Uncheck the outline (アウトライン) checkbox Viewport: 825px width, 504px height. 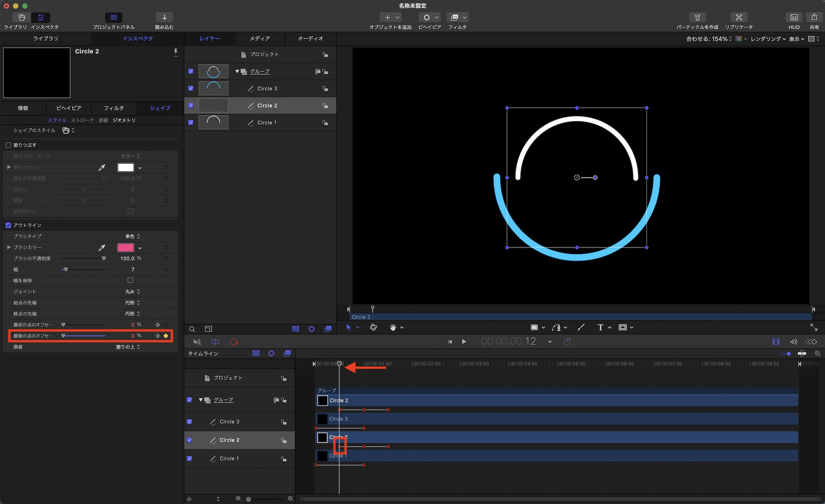pyautogui.click(x=8, y=225)
